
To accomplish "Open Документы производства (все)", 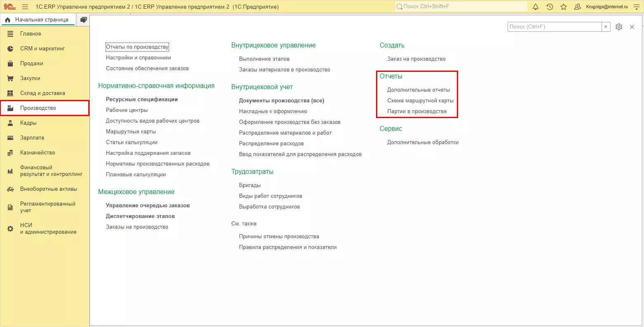I will click(282, 101).
